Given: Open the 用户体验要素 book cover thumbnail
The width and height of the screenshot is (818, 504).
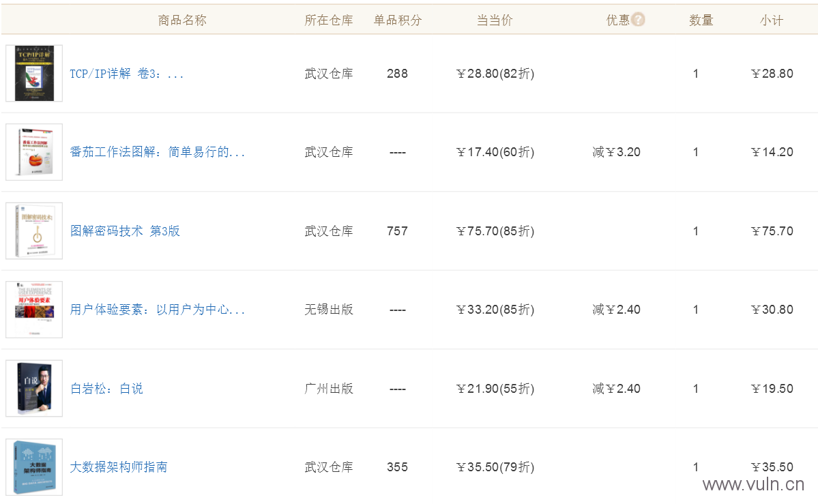Looking at the screenshot, I should [34, 310].
